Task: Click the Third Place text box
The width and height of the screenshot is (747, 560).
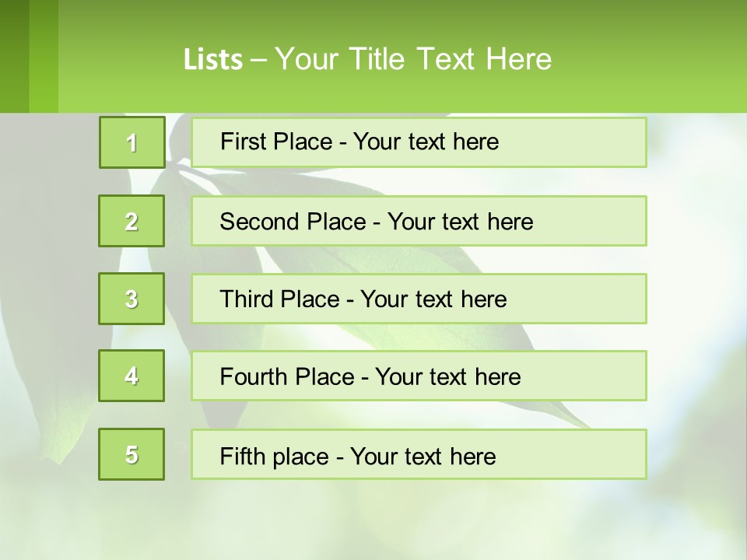Action: pyautogui.click(x=419, y=299)
